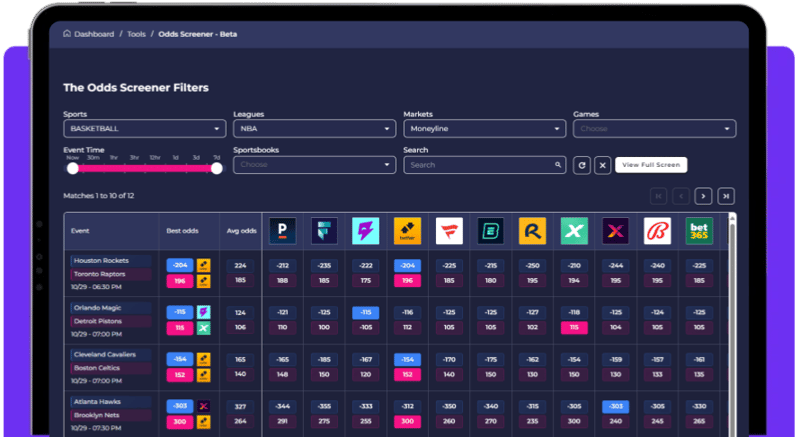Image resolution: width=800 pixels, height=437 pixels.
Task: Click the Event Time slider right handle
Action: (217, 168)
